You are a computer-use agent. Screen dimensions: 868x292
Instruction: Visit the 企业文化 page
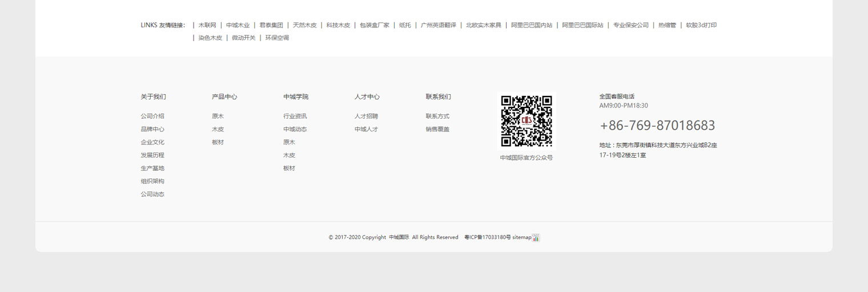click(152, 142)
